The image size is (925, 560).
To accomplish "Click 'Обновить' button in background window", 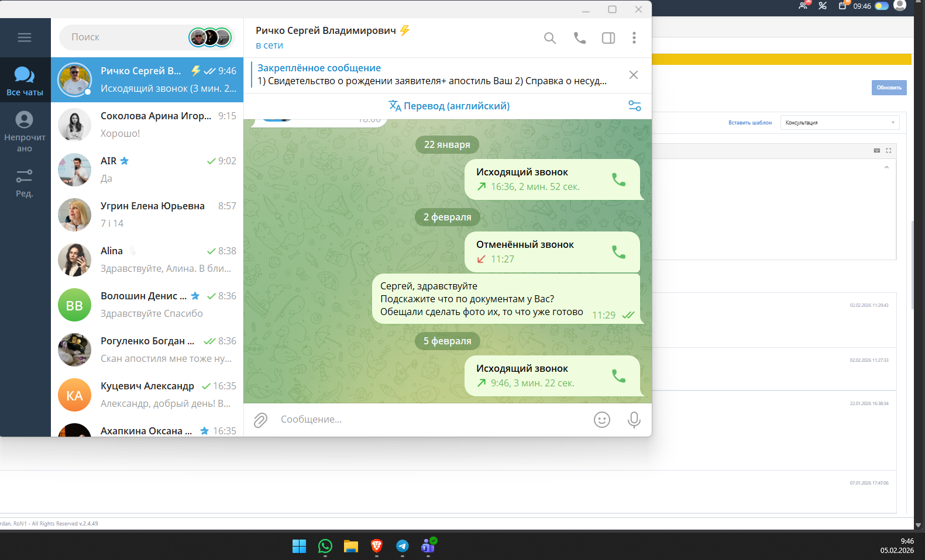I will (889, 88).
